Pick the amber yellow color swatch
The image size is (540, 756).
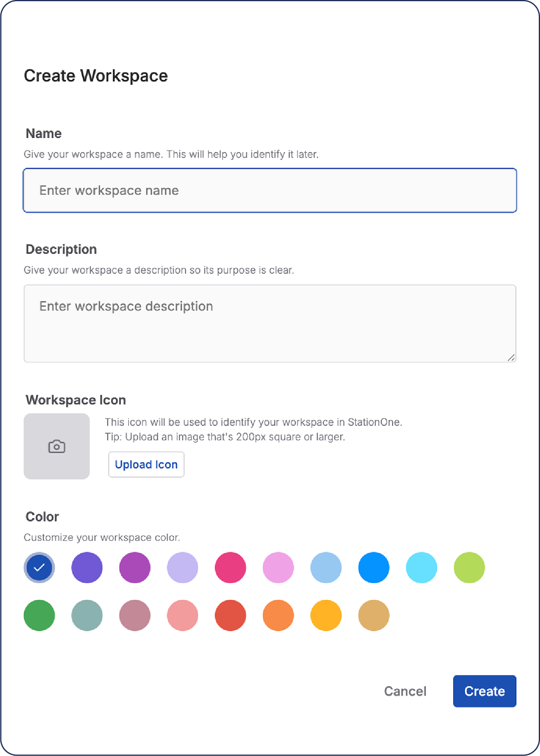click(326, 615)
